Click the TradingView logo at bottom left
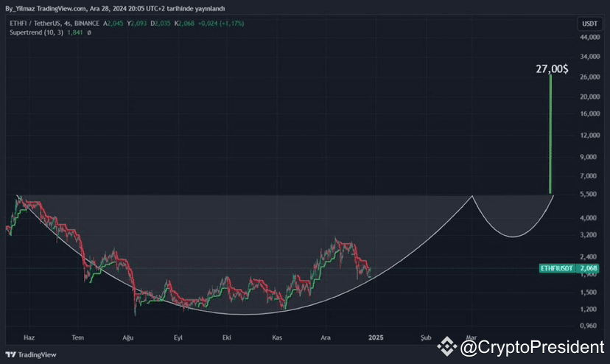Screen dimensions: 610x364 31,354
